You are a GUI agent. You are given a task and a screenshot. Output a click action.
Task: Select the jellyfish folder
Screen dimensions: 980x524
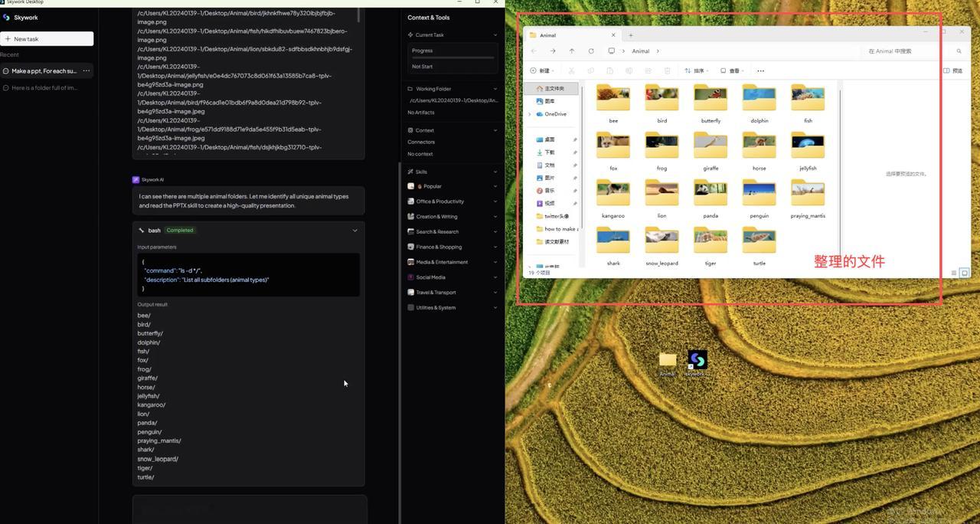coord(808,152)
